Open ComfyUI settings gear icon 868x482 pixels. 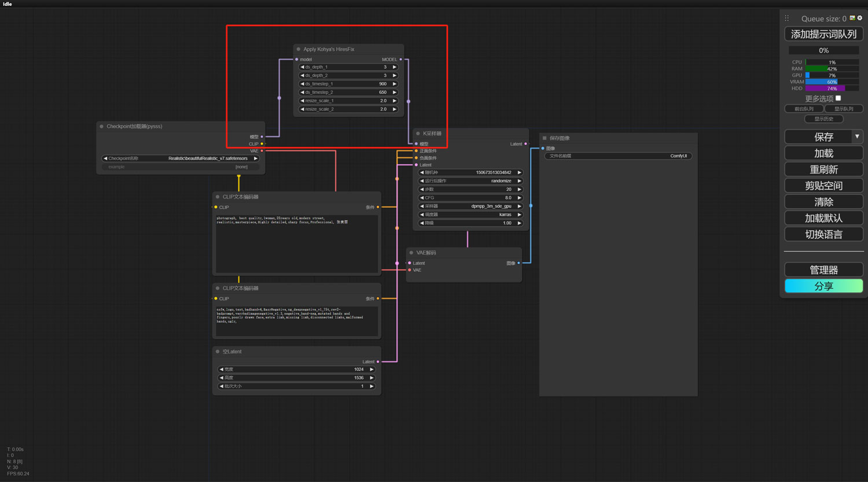coord(860,18)
